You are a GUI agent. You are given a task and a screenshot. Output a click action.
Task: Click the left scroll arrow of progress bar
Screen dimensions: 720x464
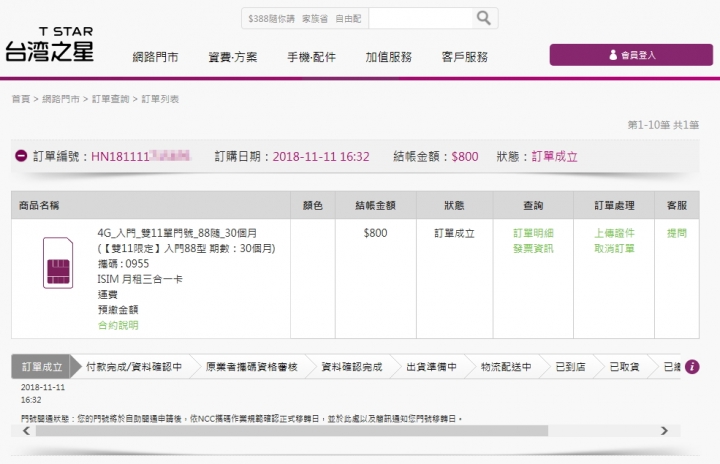click(26, 431)
